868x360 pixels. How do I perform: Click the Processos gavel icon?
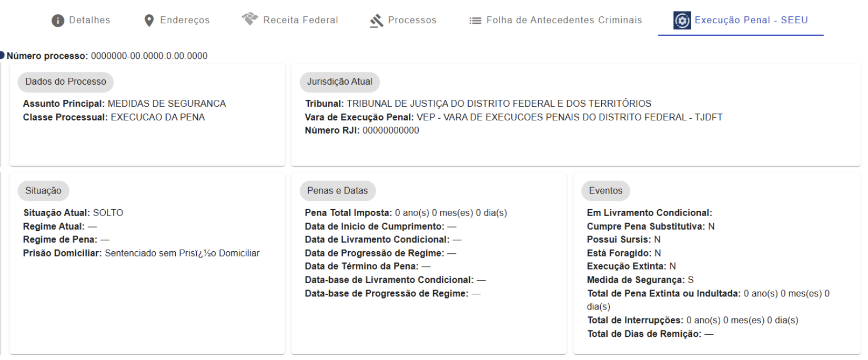[376, 20]
